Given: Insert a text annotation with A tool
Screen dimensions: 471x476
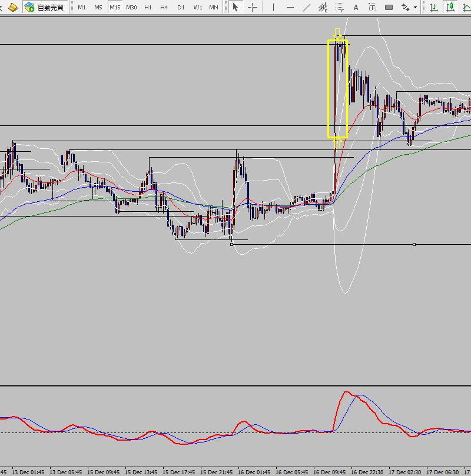Looking at the screenshot, I should 356,7.
